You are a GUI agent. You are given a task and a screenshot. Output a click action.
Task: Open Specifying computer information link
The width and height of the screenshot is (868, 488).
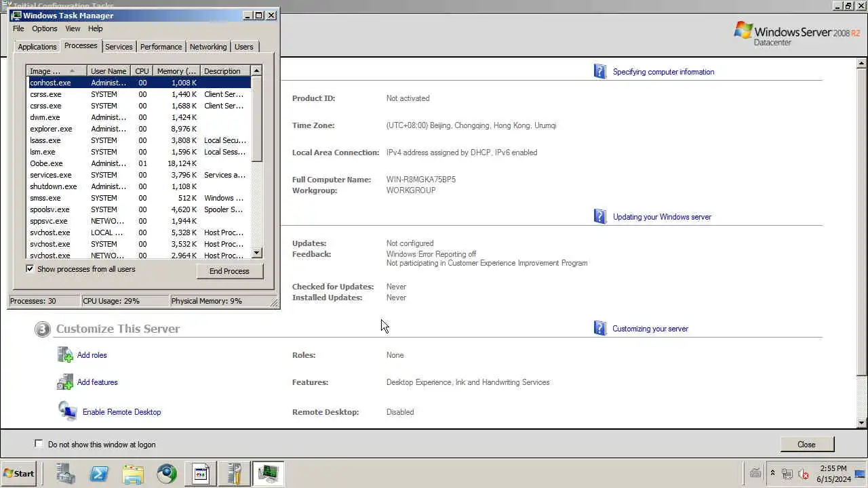pos(663,72)
